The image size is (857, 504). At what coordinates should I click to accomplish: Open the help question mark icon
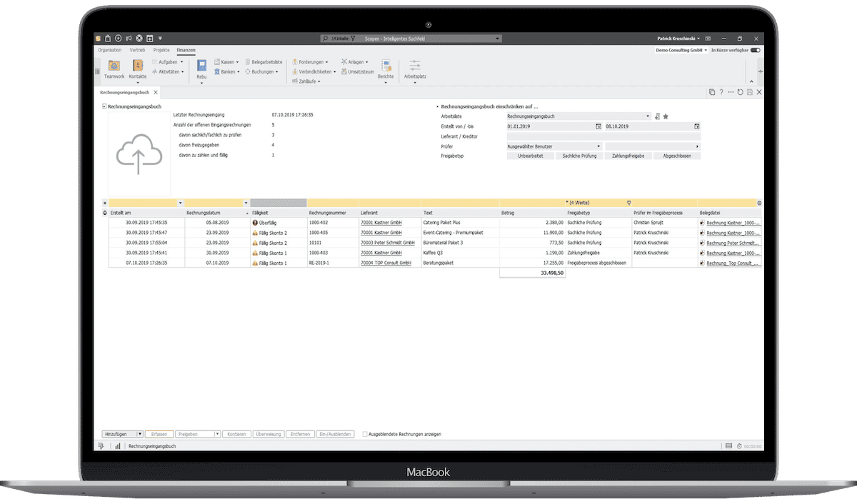click(x=721, y=93)
